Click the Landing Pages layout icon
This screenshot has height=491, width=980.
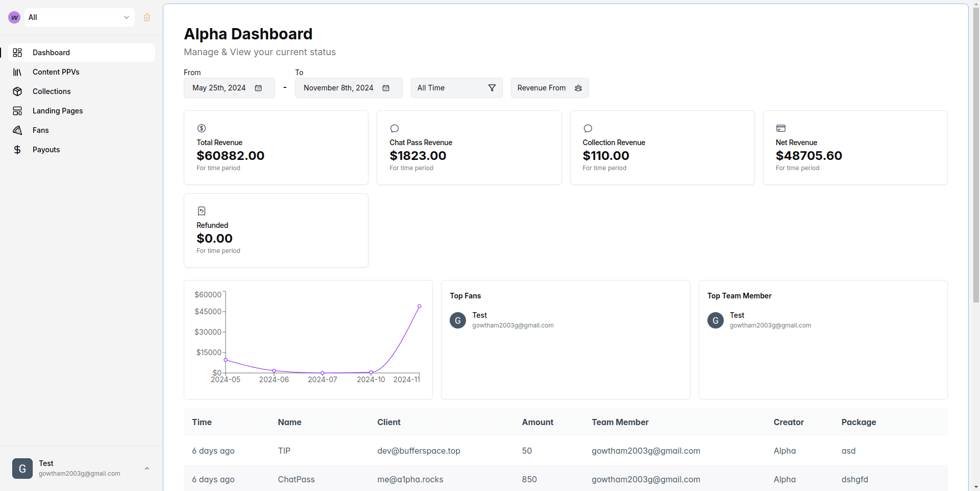[x=17, y=111]
